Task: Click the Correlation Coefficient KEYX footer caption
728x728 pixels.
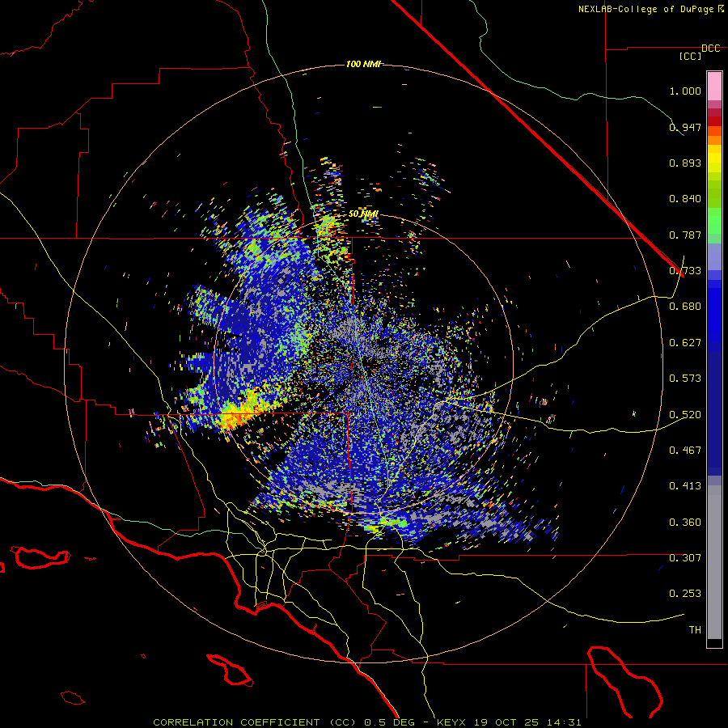Action: pos(366,722)
